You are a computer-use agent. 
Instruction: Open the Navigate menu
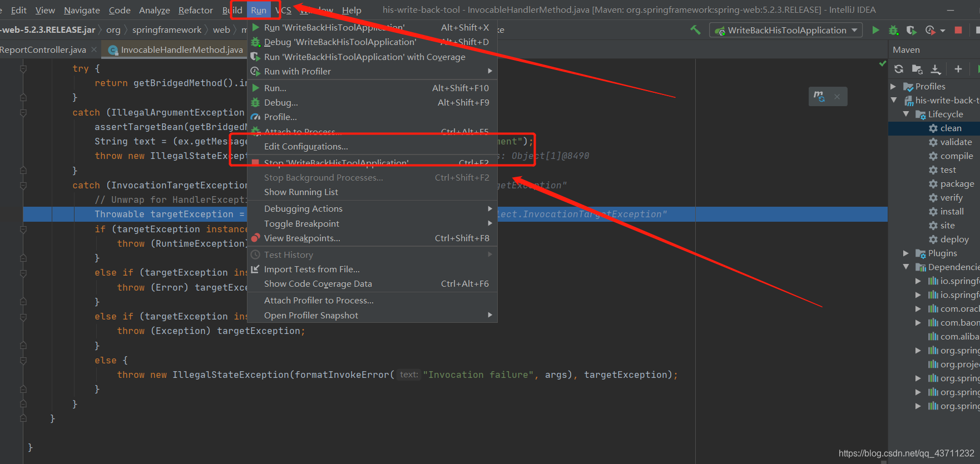82,10
